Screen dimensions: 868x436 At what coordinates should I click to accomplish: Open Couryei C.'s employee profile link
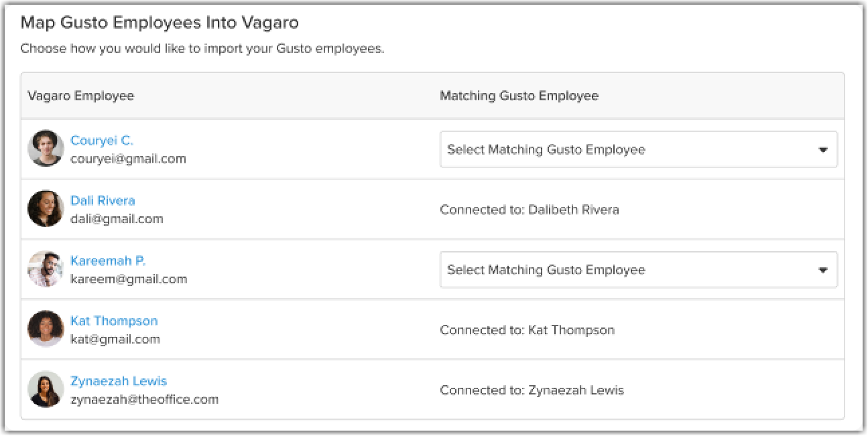point(102,140)
